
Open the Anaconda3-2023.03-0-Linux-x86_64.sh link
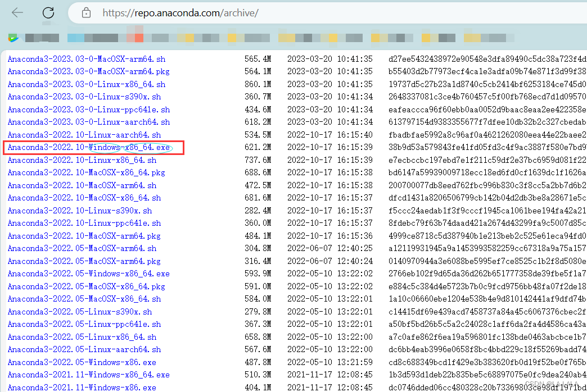[x=87, y=85]
